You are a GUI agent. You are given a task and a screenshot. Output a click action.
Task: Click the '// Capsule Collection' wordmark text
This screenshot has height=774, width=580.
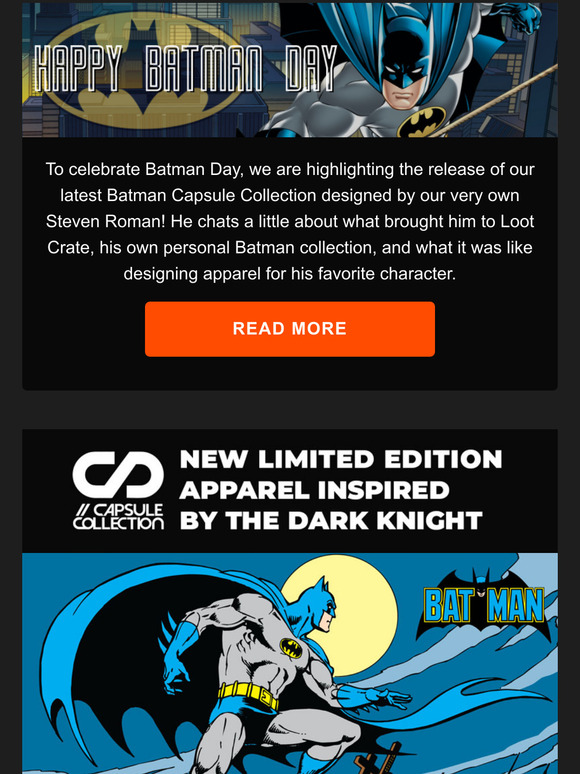[x=118, y=517]
